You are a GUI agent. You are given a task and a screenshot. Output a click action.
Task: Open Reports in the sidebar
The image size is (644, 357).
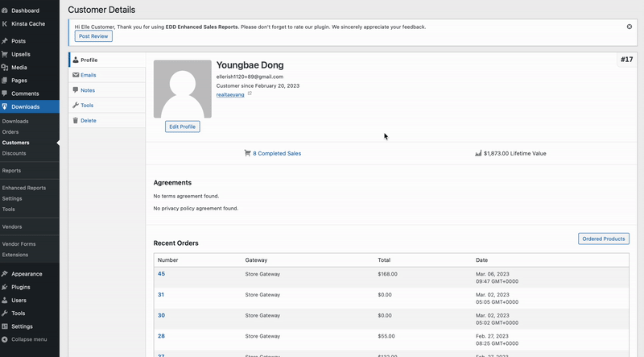click(x=11, y=171)
